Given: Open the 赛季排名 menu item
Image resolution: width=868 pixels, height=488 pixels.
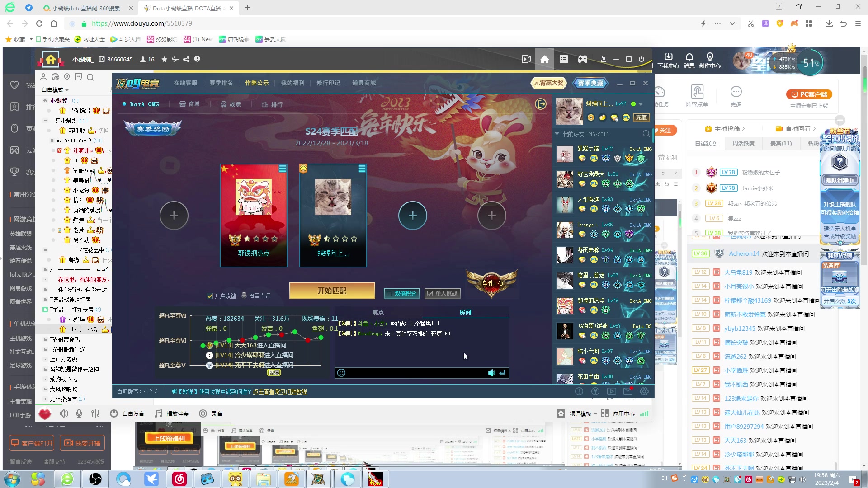Looking at the screenshot, I should tap(221, 83).
